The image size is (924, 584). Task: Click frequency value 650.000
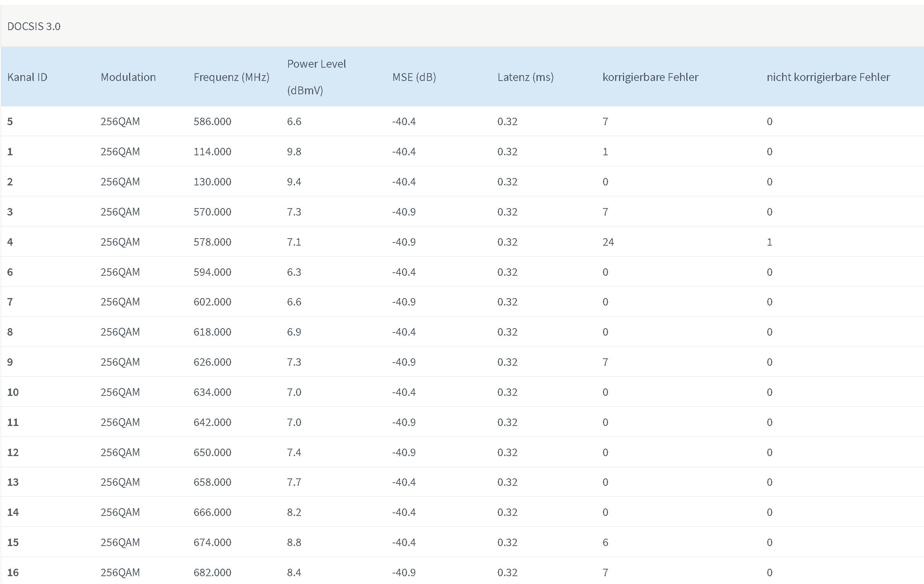212,452
